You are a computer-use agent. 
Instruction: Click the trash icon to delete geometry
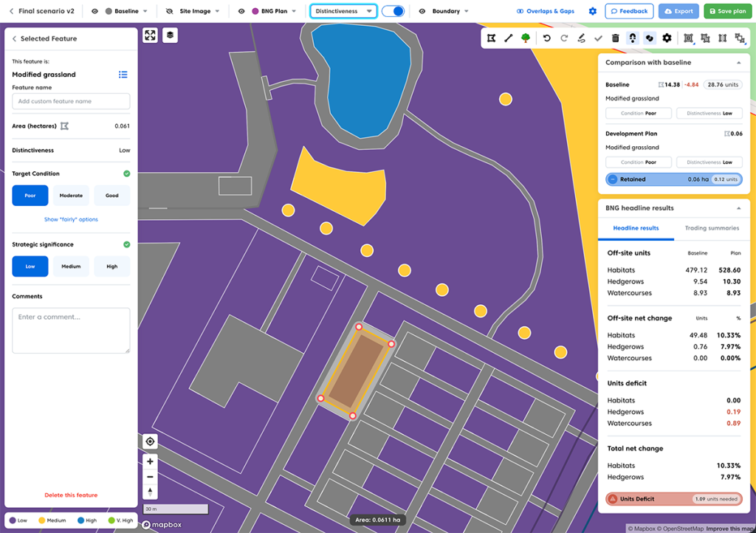615,38
